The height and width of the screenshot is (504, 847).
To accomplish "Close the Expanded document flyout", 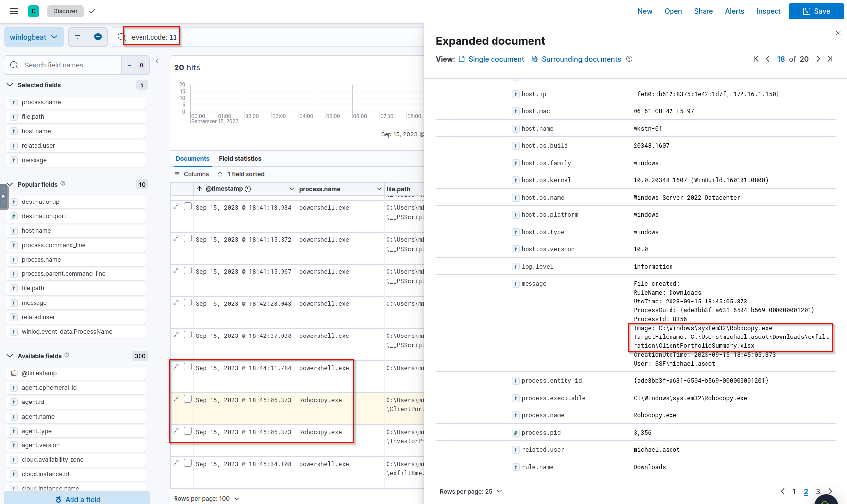I will point(838,33).
